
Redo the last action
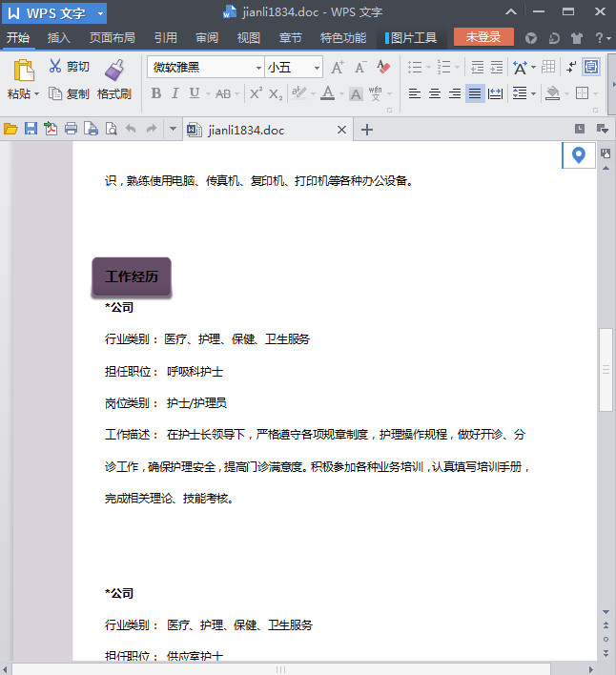click(151, 129)
